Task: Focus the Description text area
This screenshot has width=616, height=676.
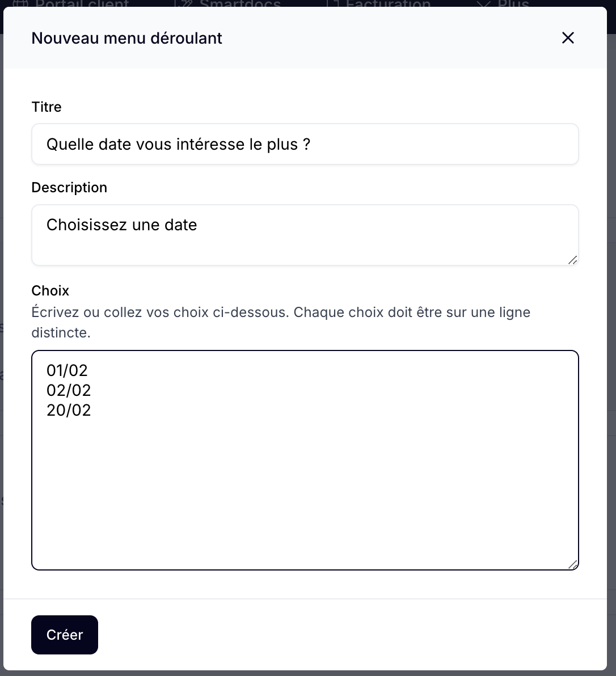Action: tap(305, 235)
